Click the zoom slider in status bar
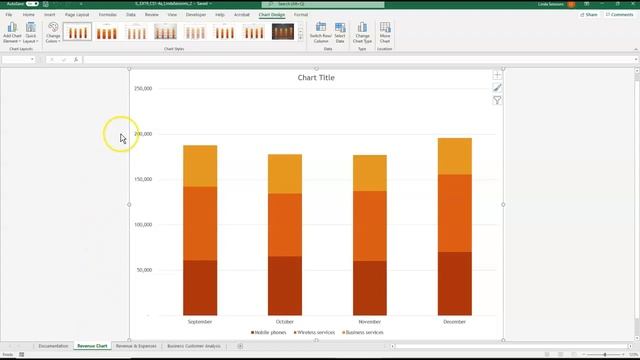The image size is (640, 360). point(604,355)
